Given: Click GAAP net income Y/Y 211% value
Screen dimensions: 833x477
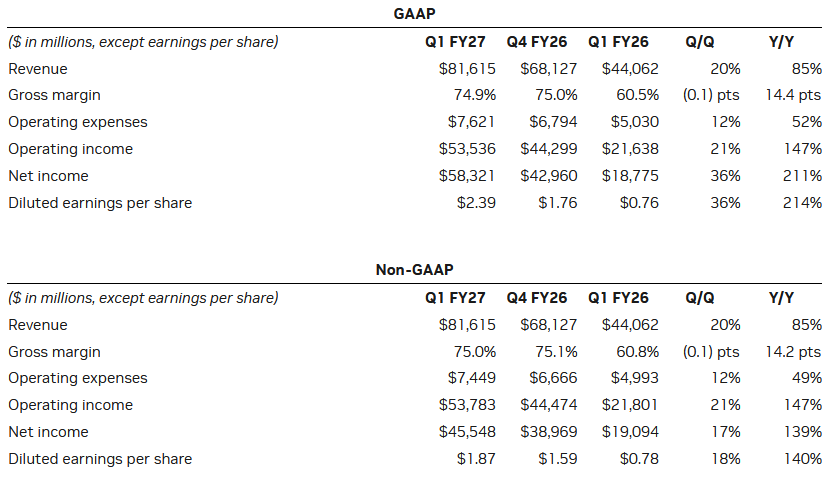Looking at the screenshot, I should (x=802, y=176).
